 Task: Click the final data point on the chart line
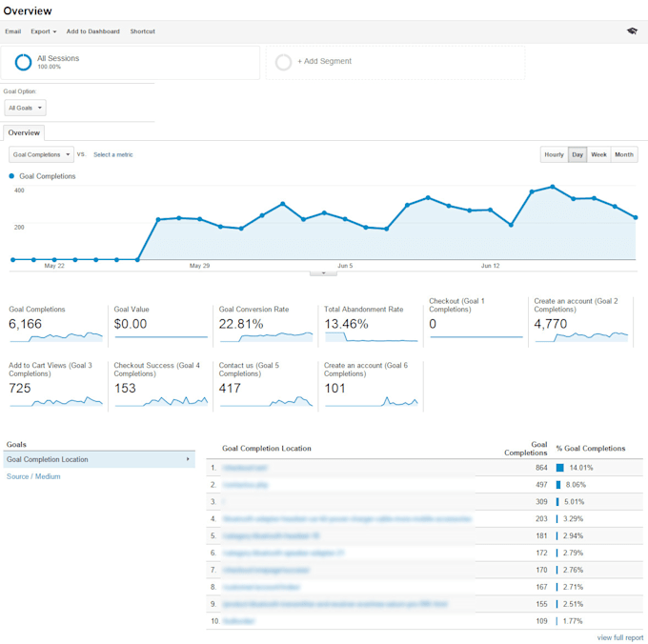pos(636,217)
